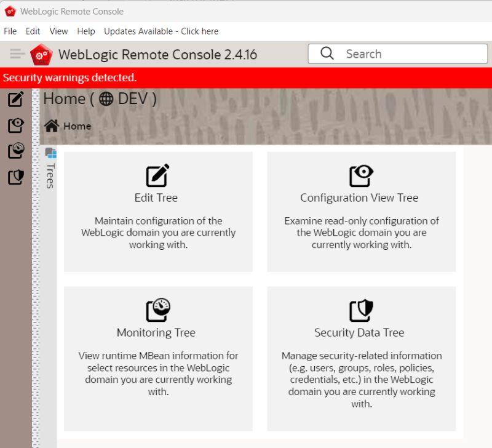Image resolution: width=492 pixels, height=448 pixels.
Task: Open Configuration View Tree sidebar icon
Action: coord(16,126)
